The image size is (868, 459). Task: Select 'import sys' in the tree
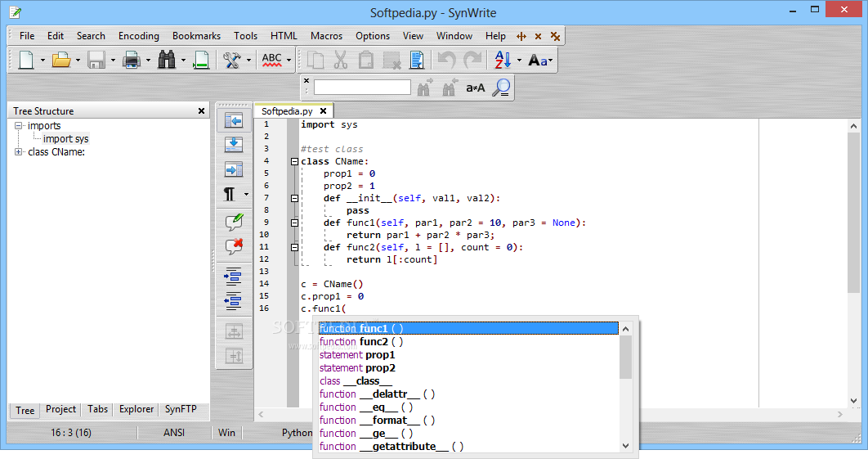point(66,138)
